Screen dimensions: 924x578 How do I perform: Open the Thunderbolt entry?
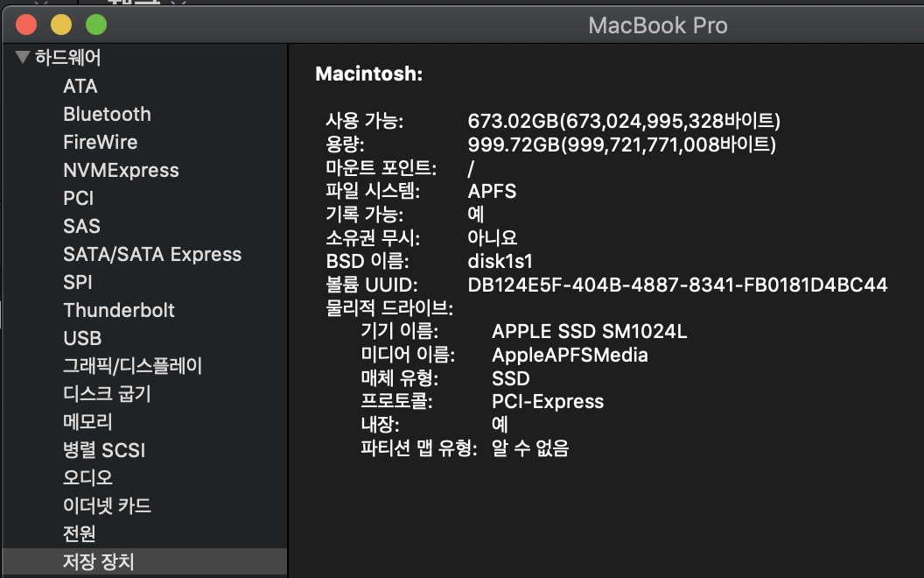click(119, 310)
